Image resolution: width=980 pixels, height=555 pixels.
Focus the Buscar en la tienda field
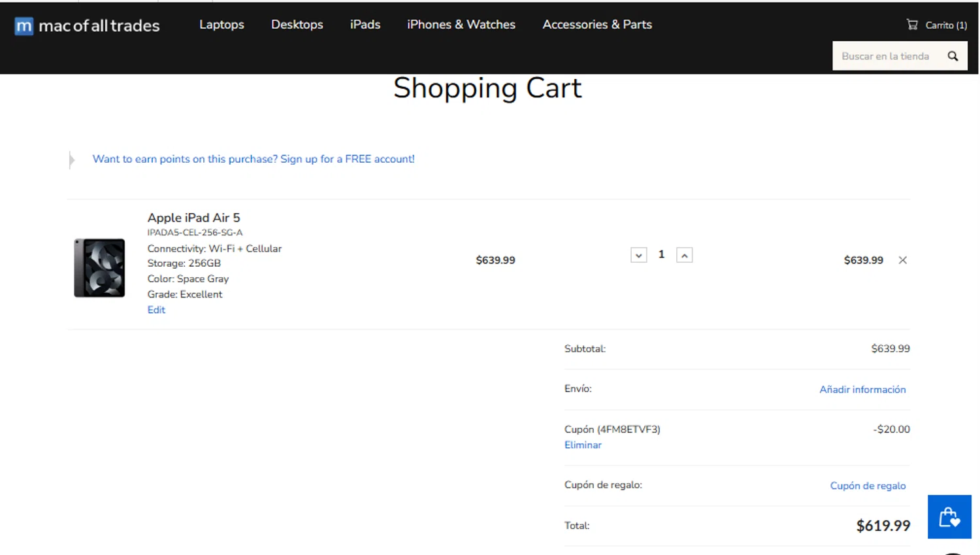coord(886,56)
